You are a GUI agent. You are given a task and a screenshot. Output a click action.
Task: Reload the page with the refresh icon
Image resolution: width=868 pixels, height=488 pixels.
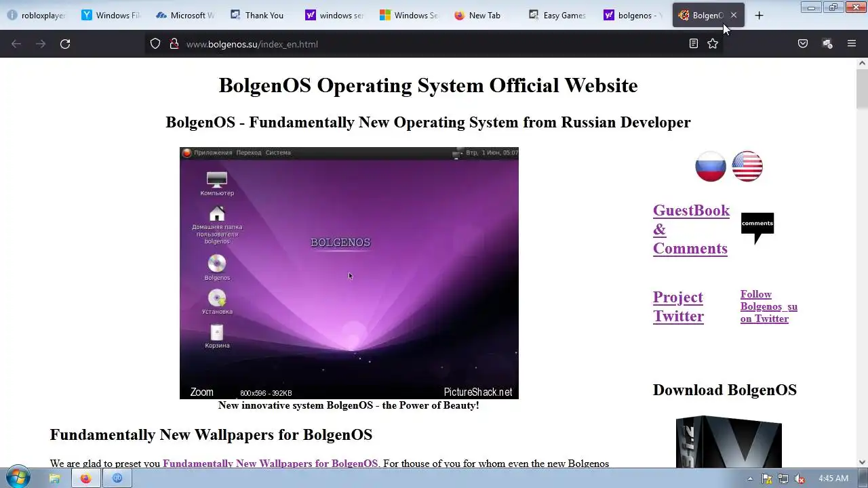[65, 44]
